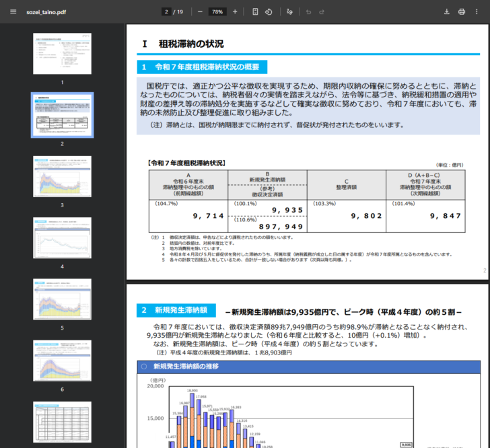Viewport: 490px width, 448px height.
Task: Click the undo arrow icon
Action: pyautogui.click(x=308, y=12)
